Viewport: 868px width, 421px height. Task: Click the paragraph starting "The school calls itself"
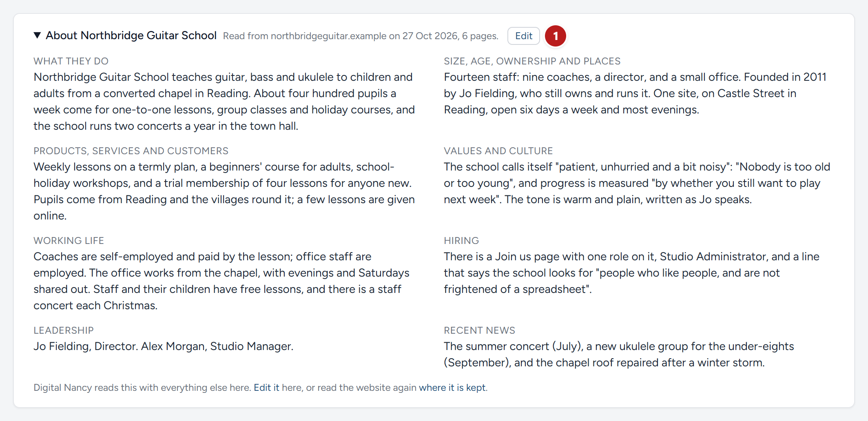(637, 183)
